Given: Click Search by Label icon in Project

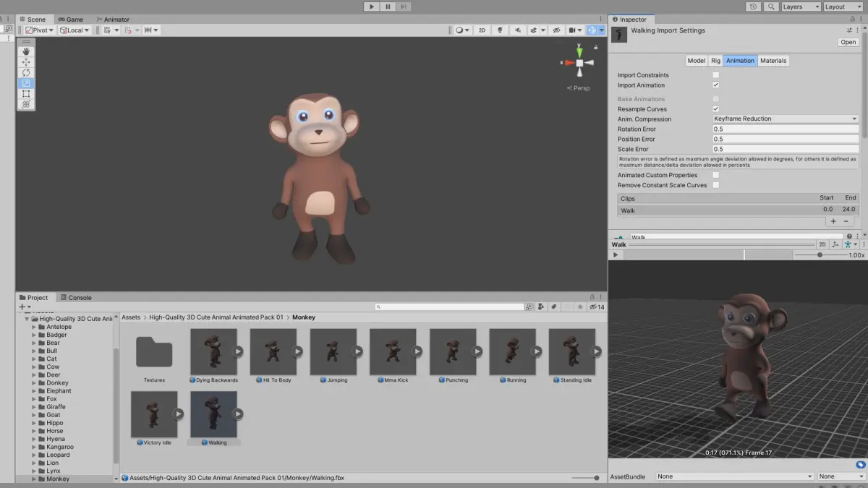Looking at the screenshot, I should click(x=554, y=307).
